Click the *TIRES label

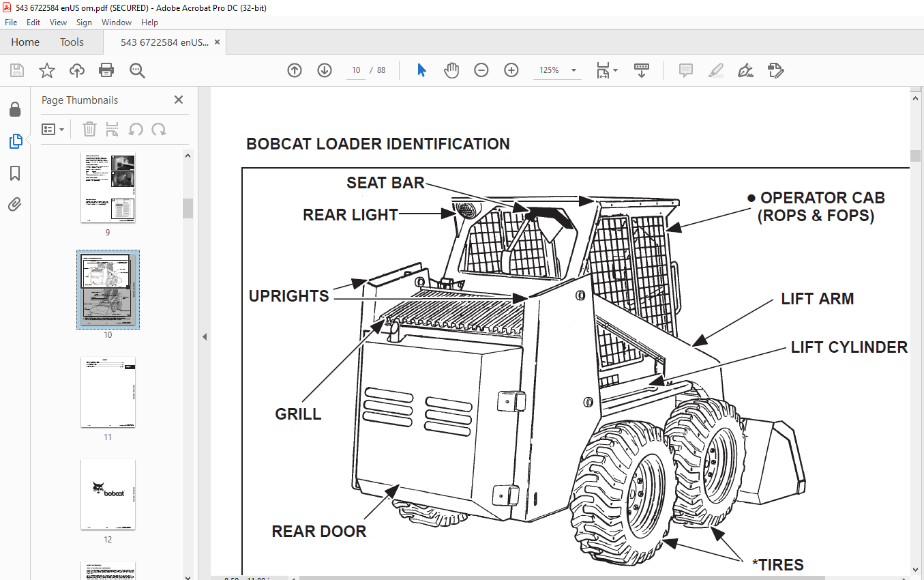(x=778, y=565)
